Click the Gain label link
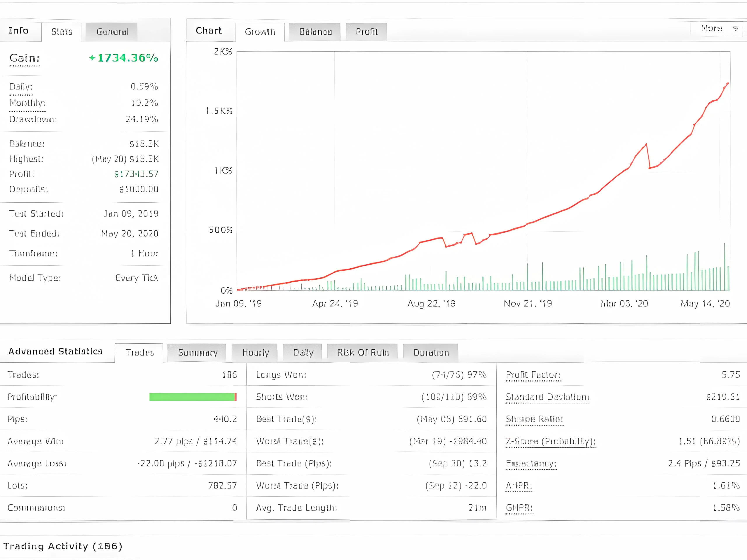 pos(24,58)
